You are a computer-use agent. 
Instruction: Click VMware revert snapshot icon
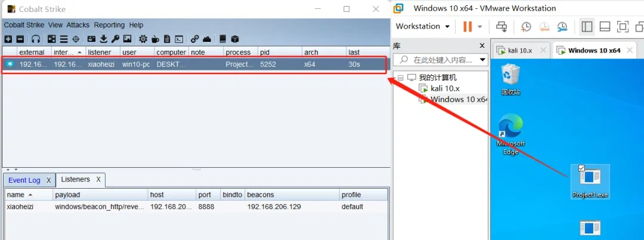click(544, 26)
